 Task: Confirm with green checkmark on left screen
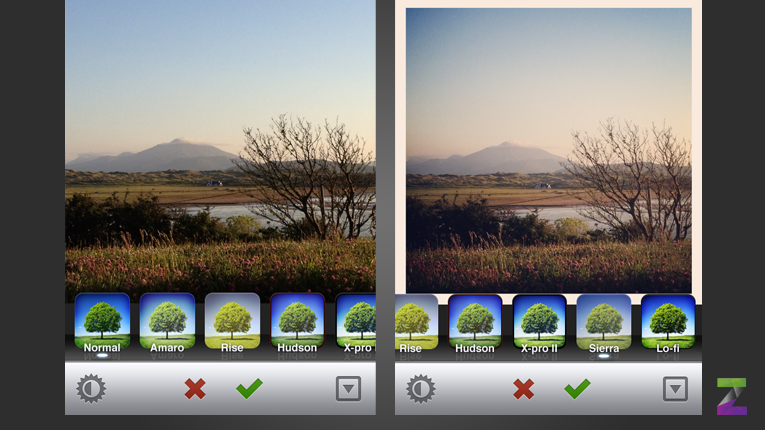(x=249, y=389)
